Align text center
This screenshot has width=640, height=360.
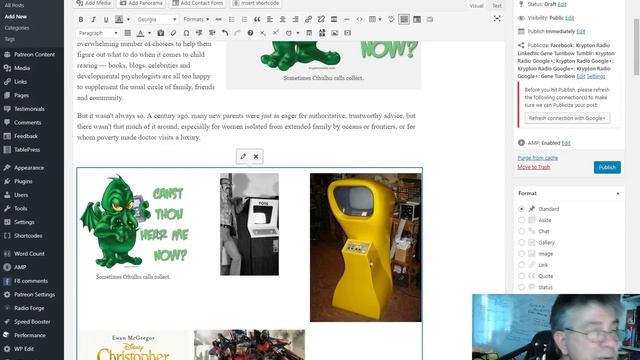pos(282,20)
